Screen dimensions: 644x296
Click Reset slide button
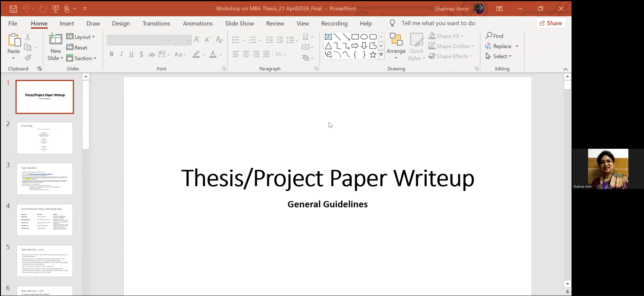tap(77, 47)
